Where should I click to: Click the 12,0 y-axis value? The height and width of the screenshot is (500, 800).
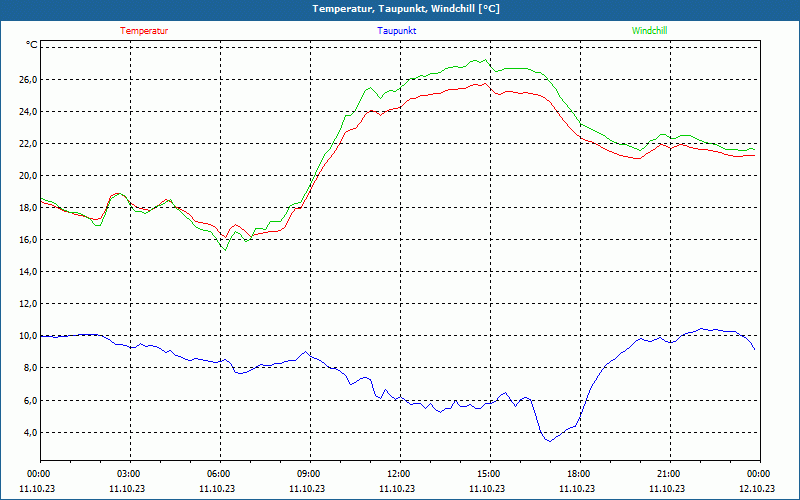point(28,304)
